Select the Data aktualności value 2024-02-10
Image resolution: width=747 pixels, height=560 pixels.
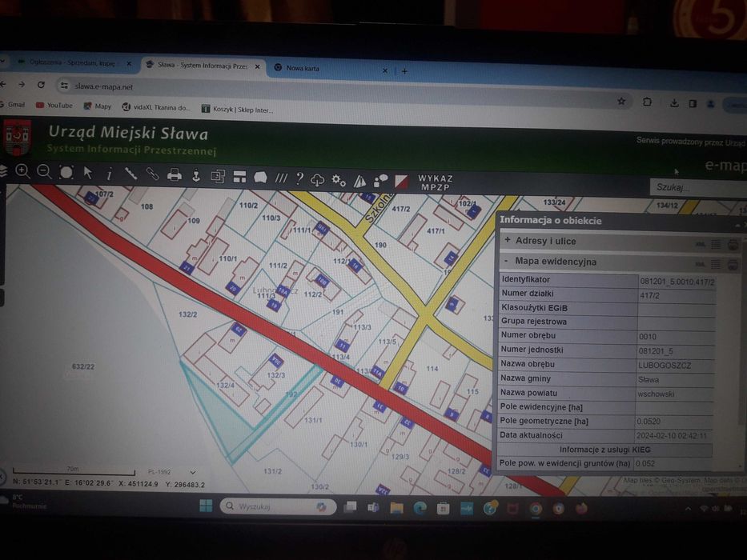pos(671,436)
